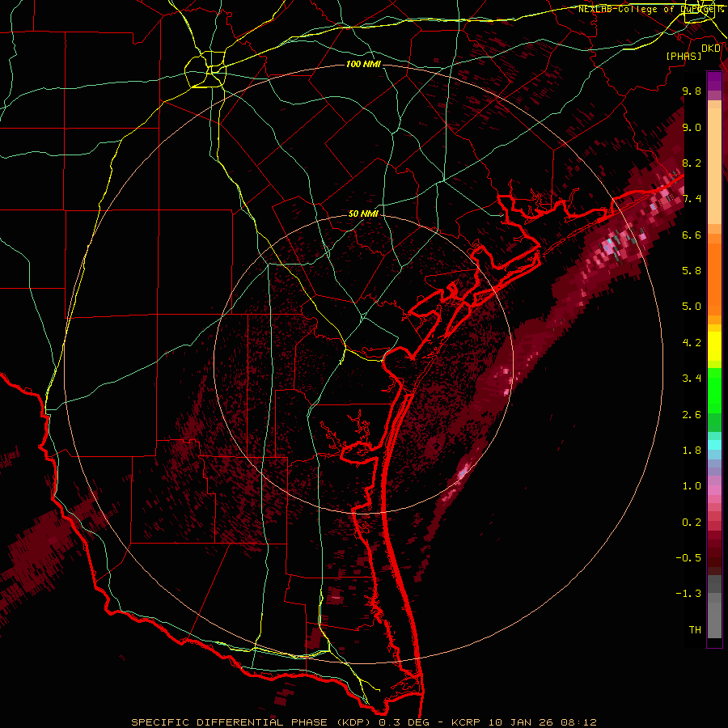The image size is (728, 728).
Task: Click the 7.4 legend value
Action: [692, 199]
